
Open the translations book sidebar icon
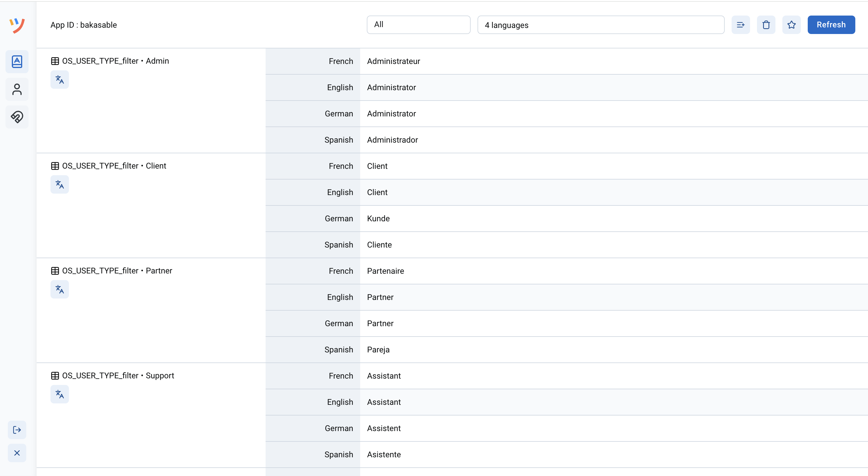(x=17, y=62)
